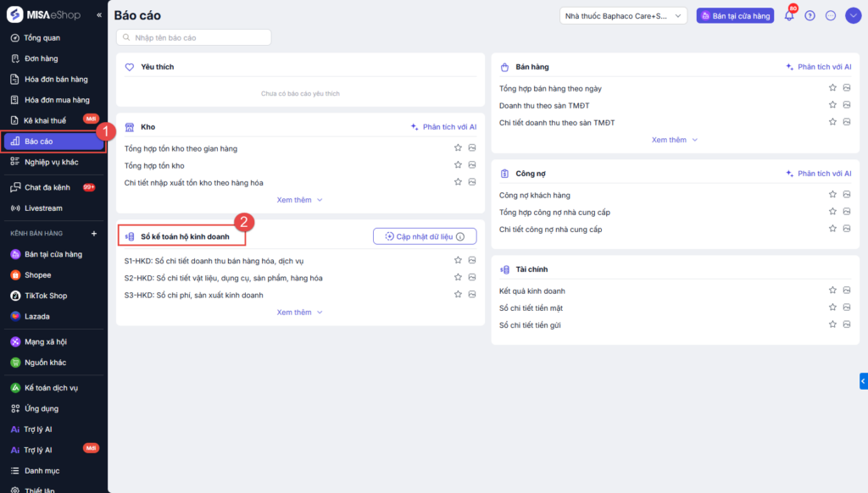Open Shopee channel in sidebar
This screenshot has height=493, width=868.
37,274
